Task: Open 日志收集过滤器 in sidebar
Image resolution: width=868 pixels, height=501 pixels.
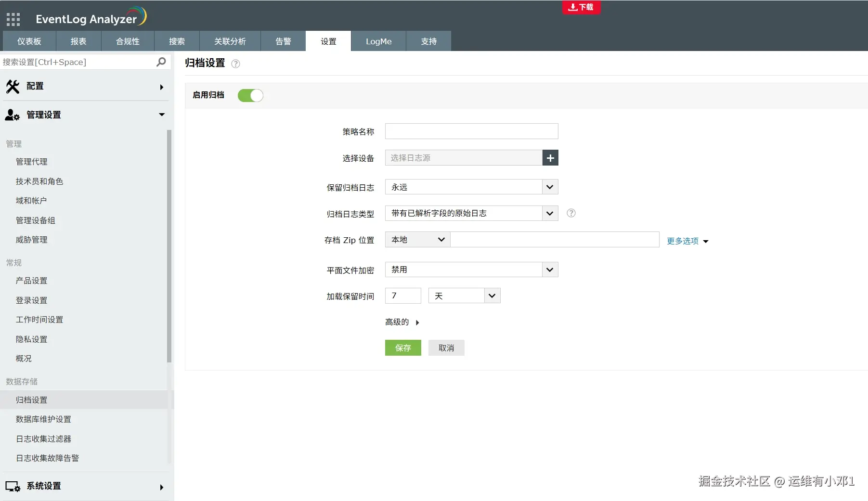Action: 43,439
